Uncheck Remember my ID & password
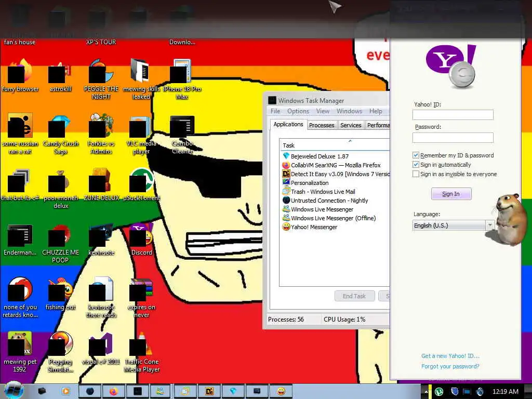 tap(416, 155)
